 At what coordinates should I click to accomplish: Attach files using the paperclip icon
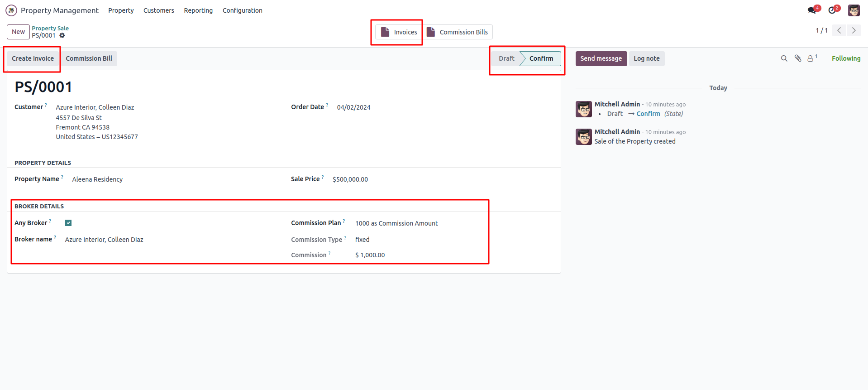point(798,58)
